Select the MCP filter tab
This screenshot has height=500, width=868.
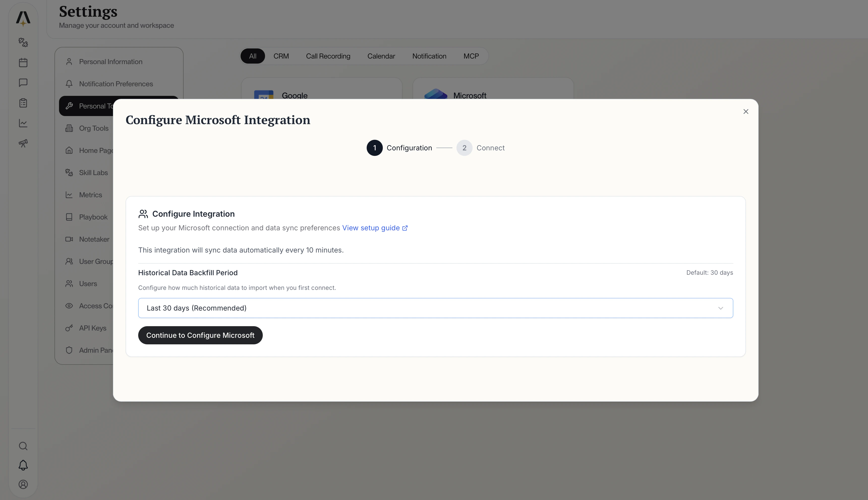coord(471,56)
